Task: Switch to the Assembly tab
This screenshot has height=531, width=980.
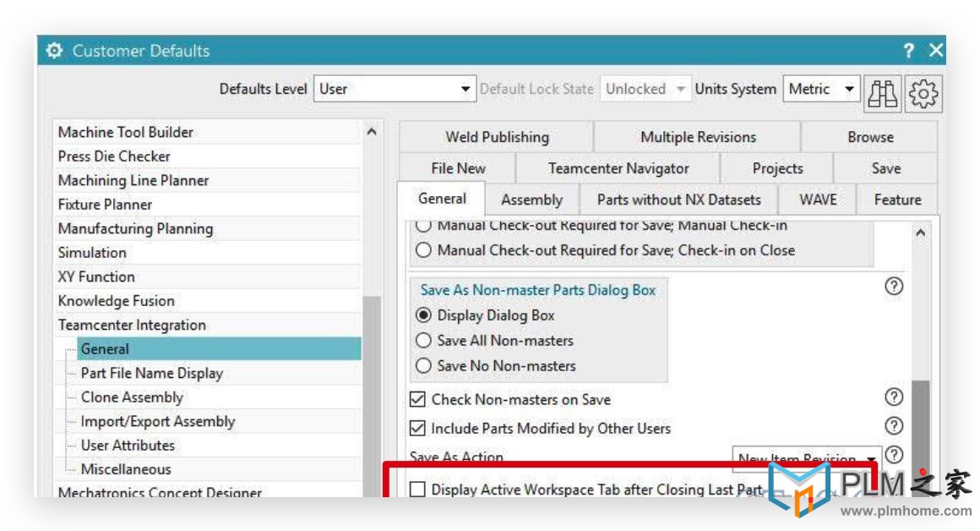Action: tap(532, 200)
